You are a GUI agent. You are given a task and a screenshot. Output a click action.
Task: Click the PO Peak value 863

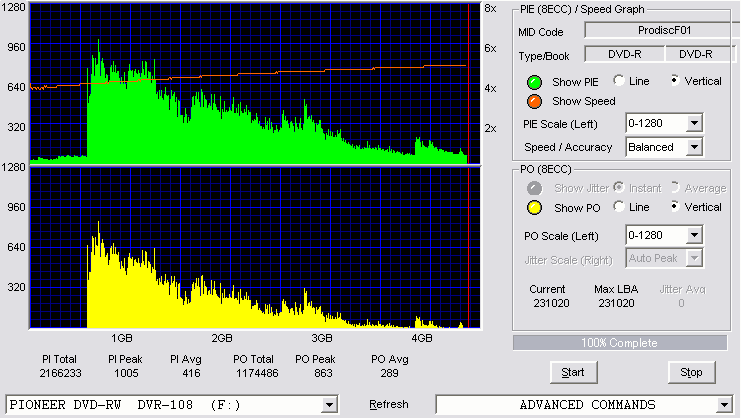click(x=323, y=374)
